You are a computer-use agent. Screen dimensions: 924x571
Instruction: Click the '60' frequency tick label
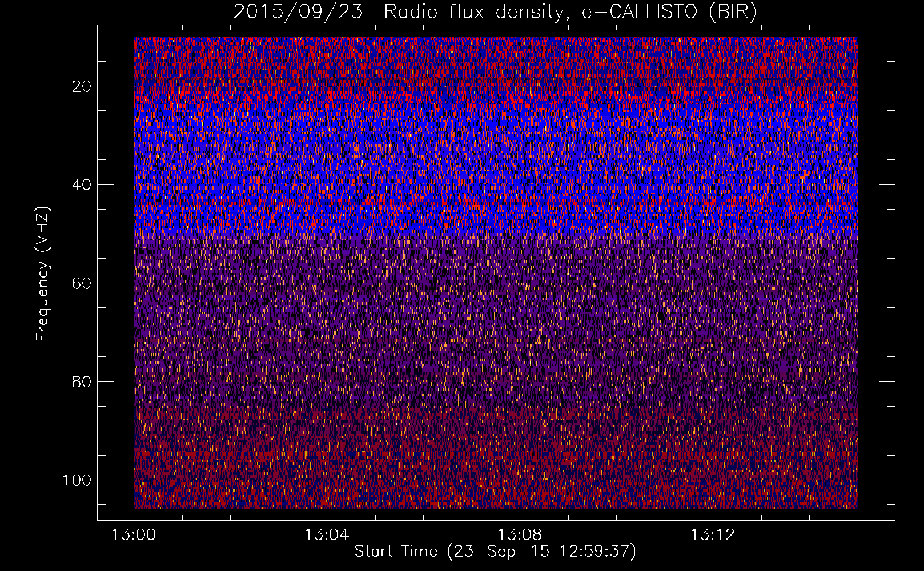pos(82,283)
